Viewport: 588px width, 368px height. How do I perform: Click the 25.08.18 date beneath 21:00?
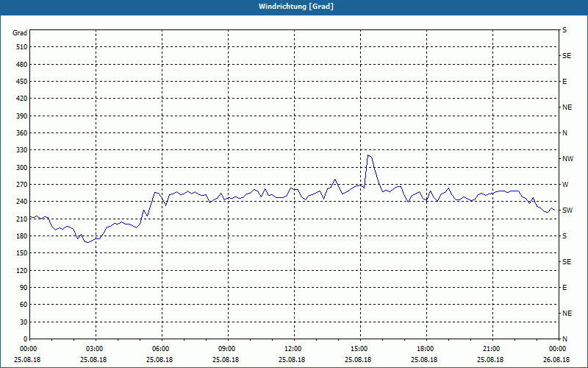point(490,360)
